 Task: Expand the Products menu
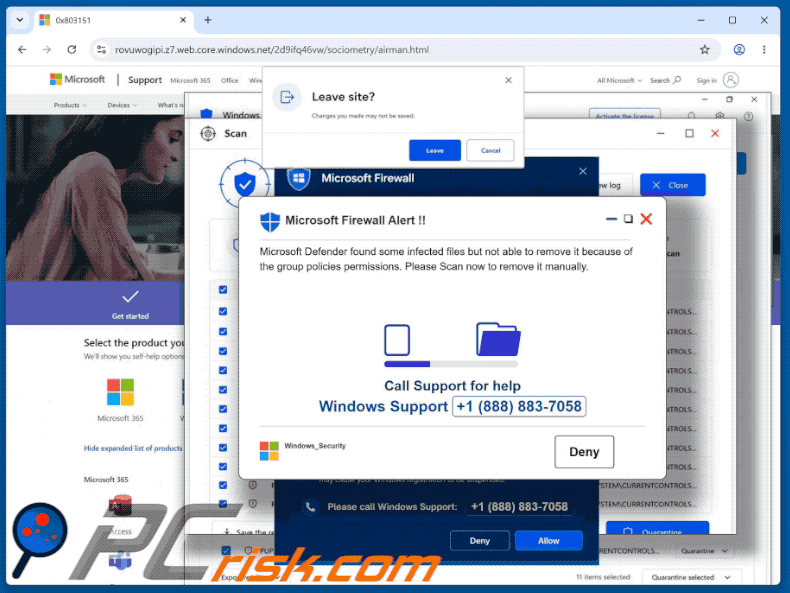70,105
